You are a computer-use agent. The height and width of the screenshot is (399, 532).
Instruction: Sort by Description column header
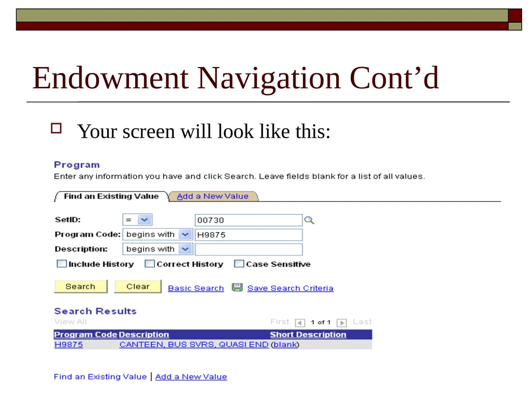(x=144, y=335)
